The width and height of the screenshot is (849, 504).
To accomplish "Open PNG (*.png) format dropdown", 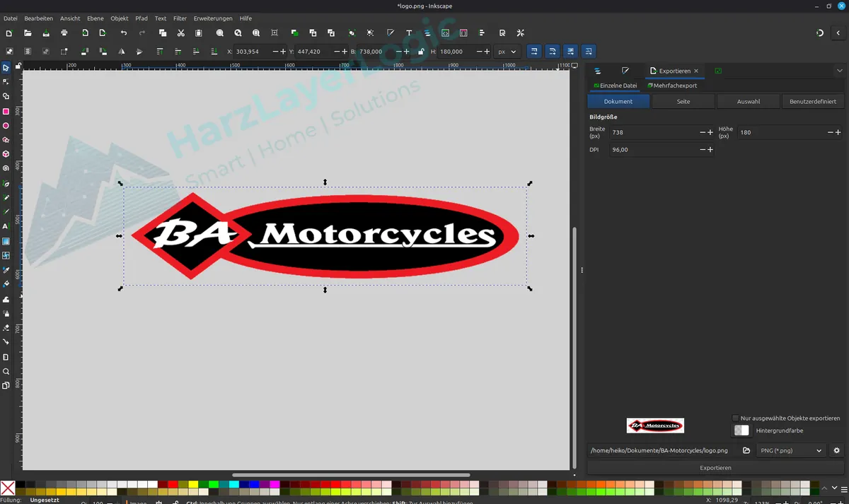I will (791, 450).
